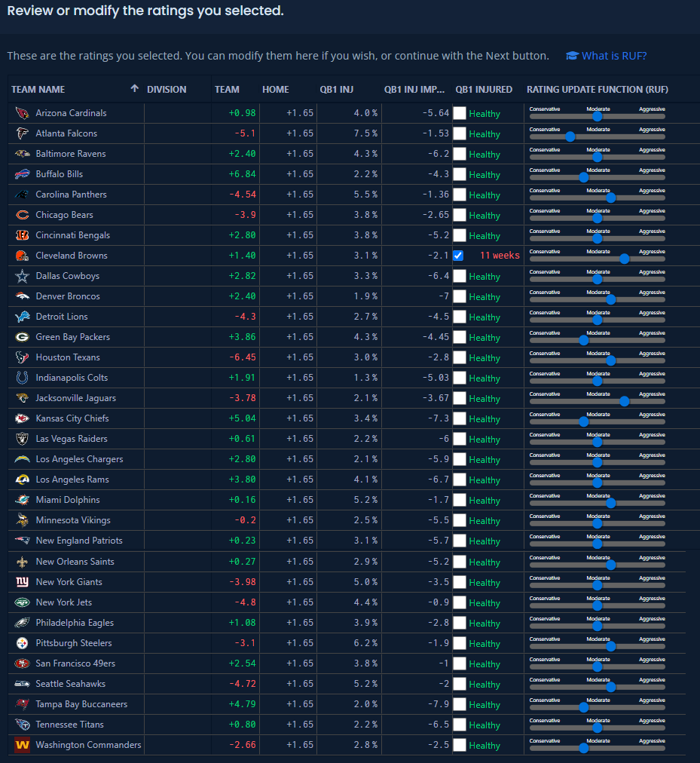
Task: Click the Jacksonville Jaguars RUF slider handle
Action: pyautogui.click(x=624, y=401)
